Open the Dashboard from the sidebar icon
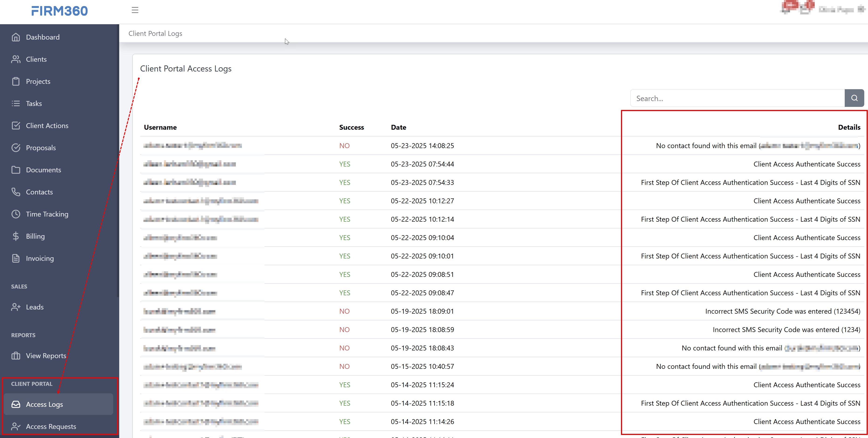The height and width of the screenshot is (438, 868). tap(16, 37)
